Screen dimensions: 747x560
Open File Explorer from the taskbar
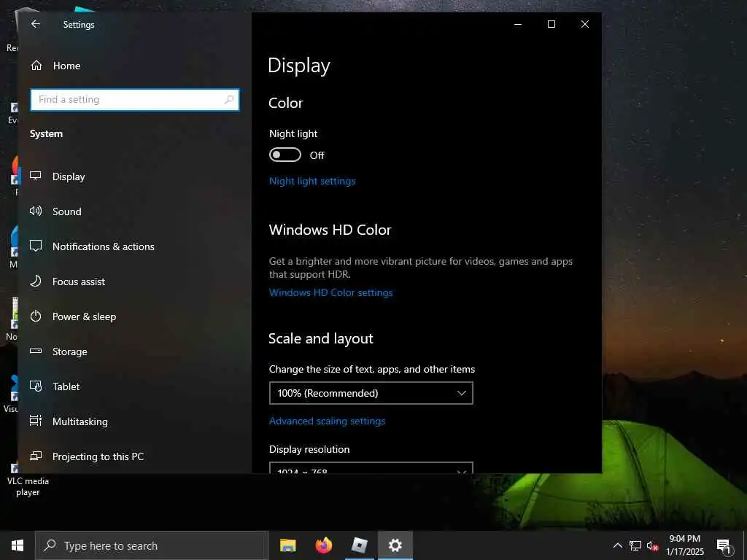(x=287, y=545)
